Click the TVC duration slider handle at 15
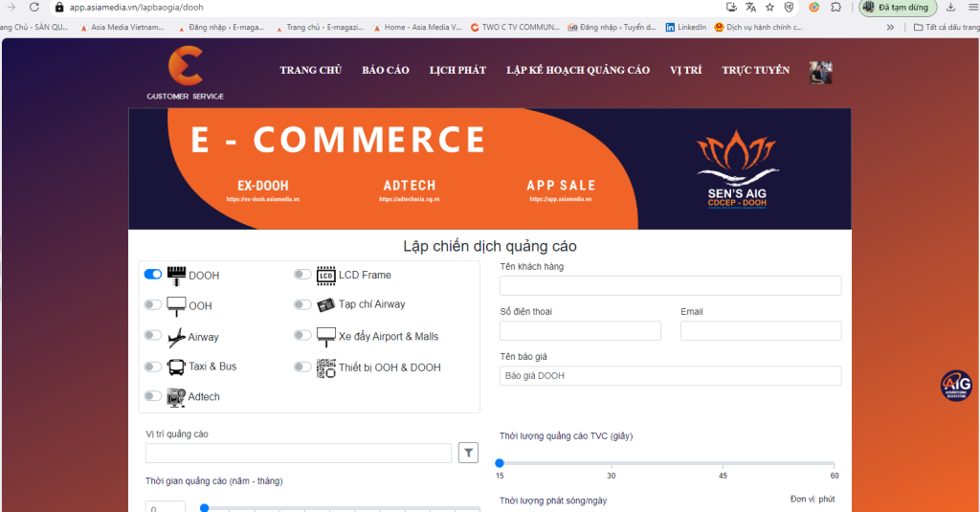 tap(500, 463)
